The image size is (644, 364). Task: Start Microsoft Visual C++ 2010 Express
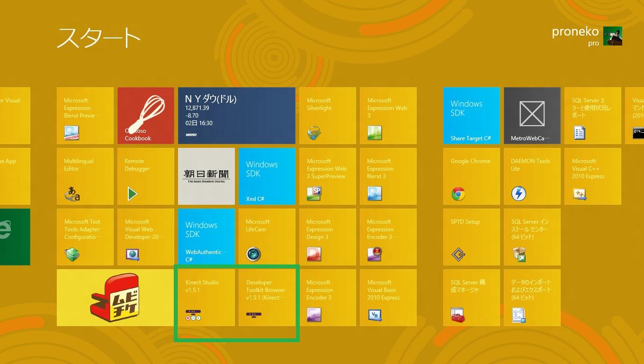pyautogui.click(x=593, y=176)
